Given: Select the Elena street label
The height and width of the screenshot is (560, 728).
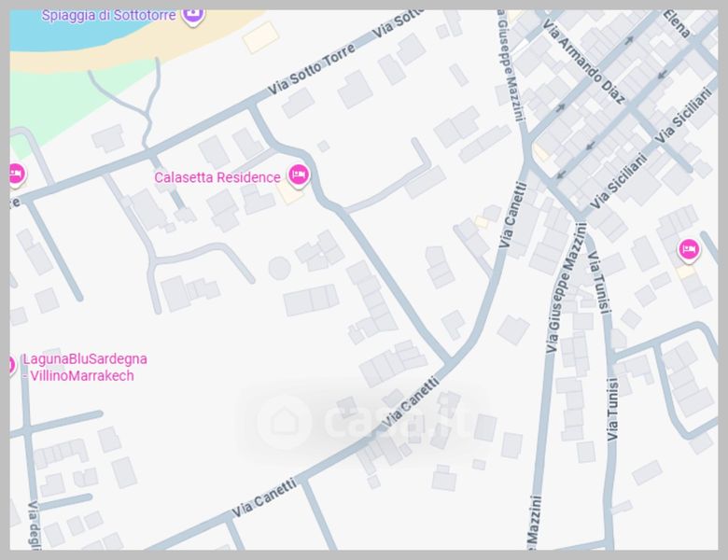Looking at the screenshot, I should click(x=676, y=23).
